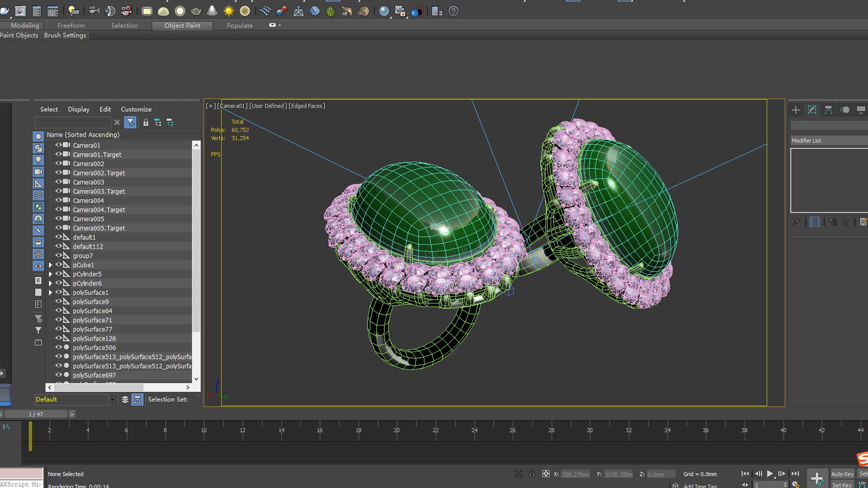This screenshot has width=868, height=488.
Task: Hide Camera01 with its eye icon
Action: point(58,145)
